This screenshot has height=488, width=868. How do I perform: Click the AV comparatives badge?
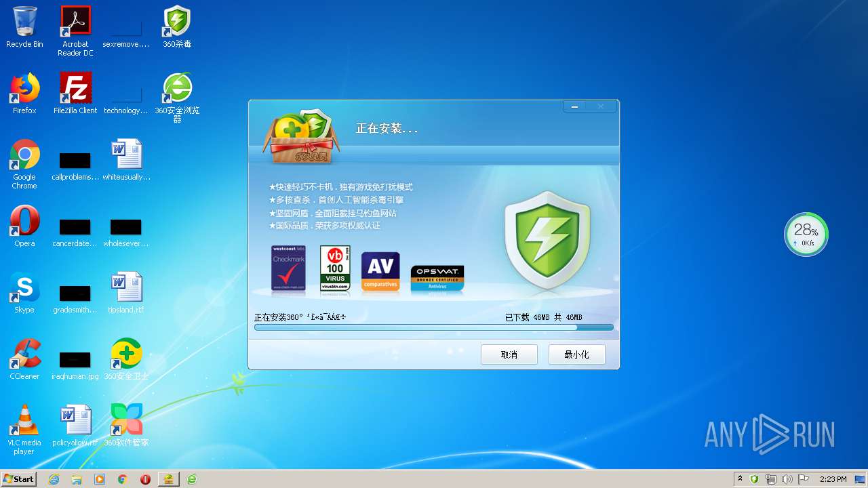(380, 272)
